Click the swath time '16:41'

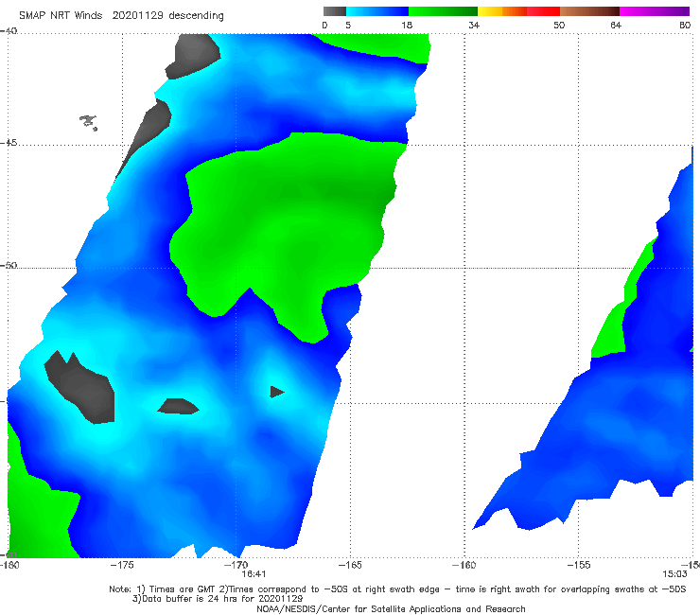click(254, 574)
